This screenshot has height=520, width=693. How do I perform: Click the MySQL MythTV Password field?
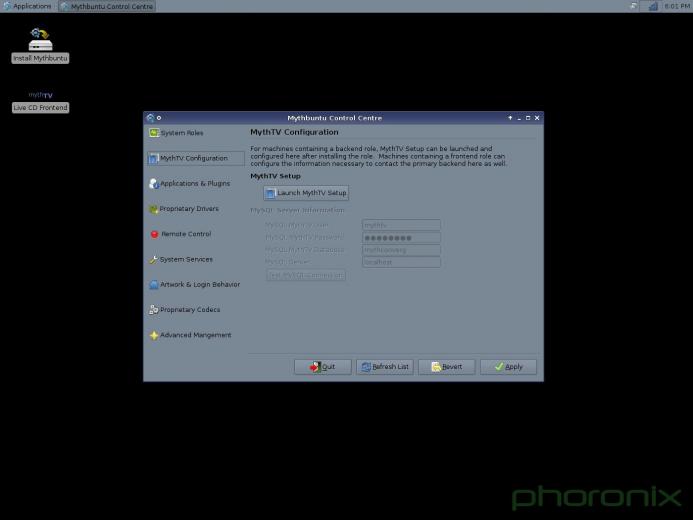tap(401, 238)
